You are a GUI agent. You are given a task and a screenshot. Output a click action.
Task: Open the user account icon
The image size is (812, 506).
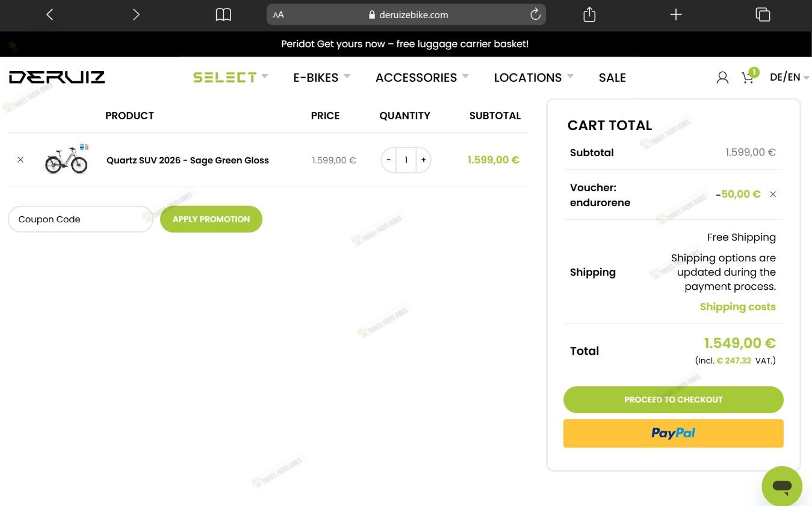722,78
